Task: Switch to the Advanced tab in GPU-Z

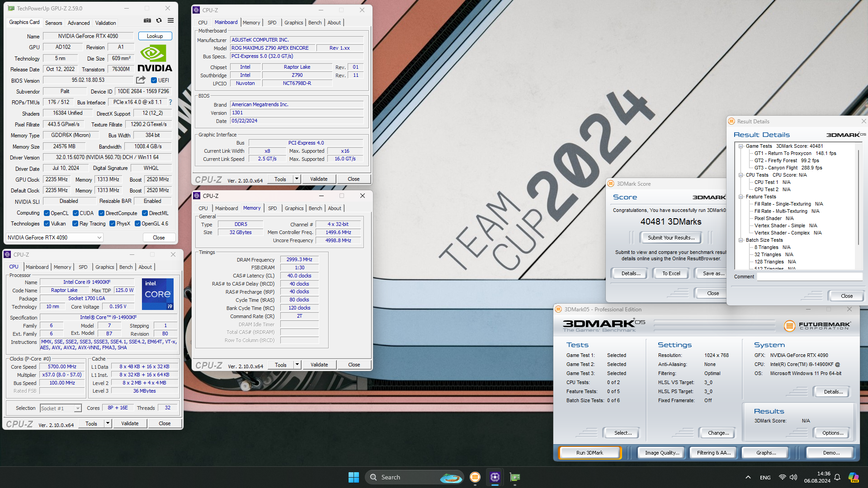Action: (x=79, y=23)
